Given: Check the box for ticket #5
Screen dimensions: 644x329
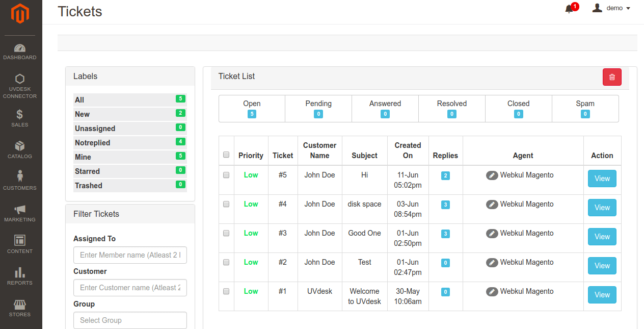Looking at the screenshot, I should 226,175.
